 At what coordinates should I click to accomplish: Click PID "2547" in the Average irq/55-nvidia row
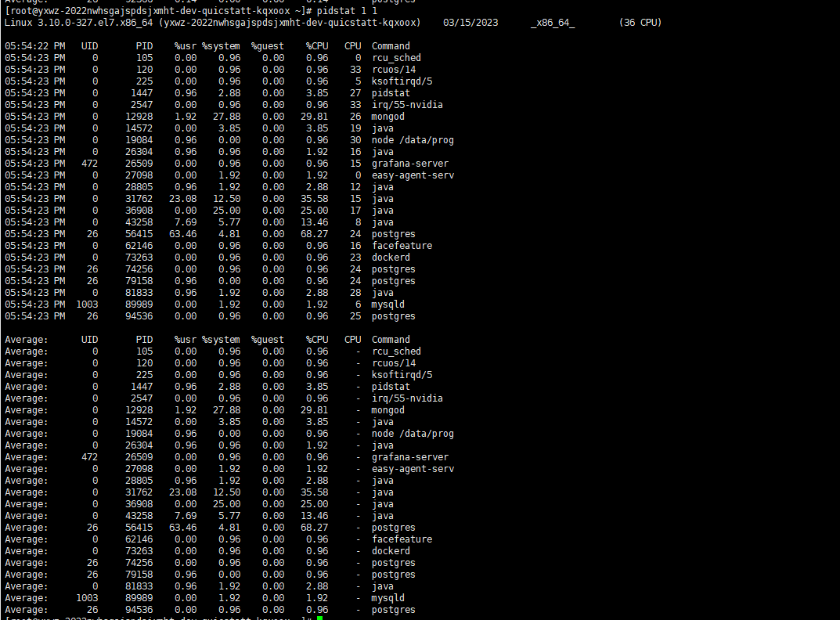click(142, 398)
